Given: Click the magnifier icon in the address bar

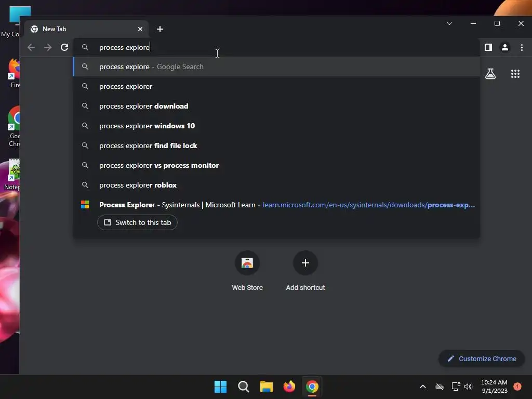Looking at the screenshot, I should pyautogui.click(x=85, y=47).
